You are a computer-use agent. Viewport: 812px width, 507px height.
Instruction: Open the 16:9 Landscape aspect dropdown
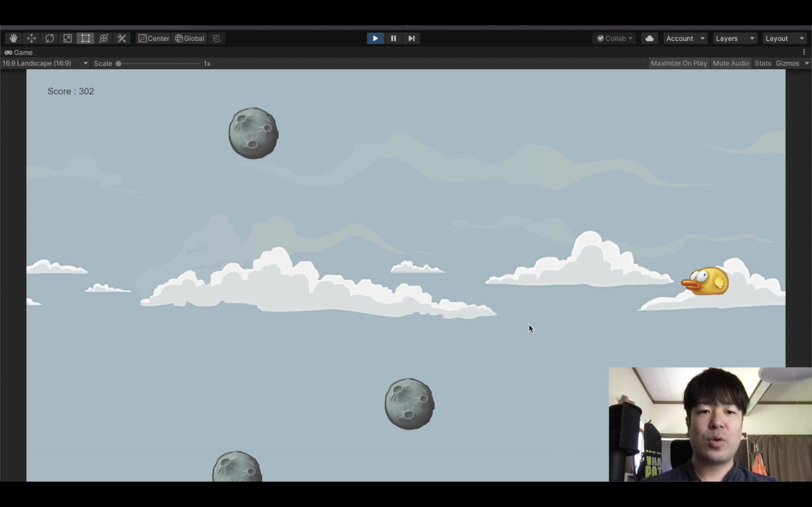tap(45, 63)
